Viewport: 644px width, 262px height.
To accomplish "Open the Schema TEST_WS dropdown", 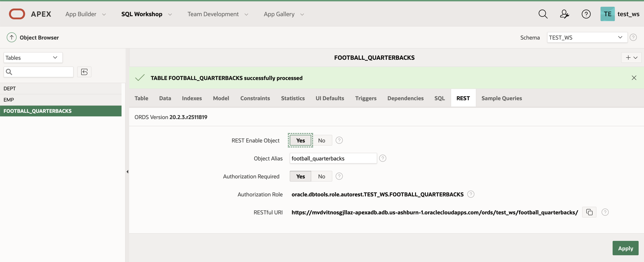I will tap(587, 37).
